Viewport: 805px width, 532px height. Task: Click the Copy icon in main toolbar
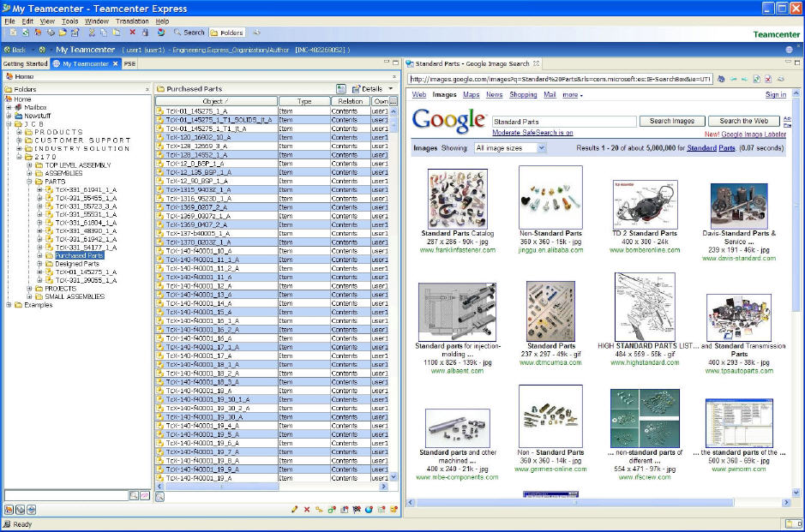(x=104, y=33)
